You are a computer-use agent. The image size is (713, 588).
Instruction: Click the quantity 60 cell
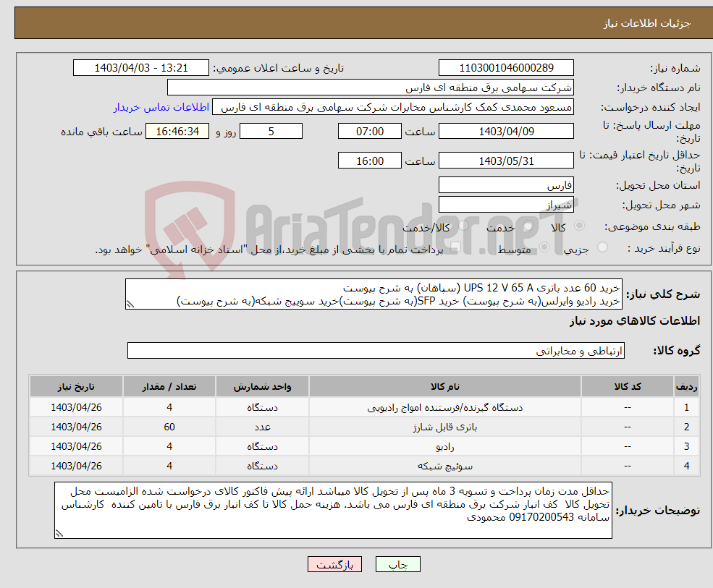(x=169, y=427)
